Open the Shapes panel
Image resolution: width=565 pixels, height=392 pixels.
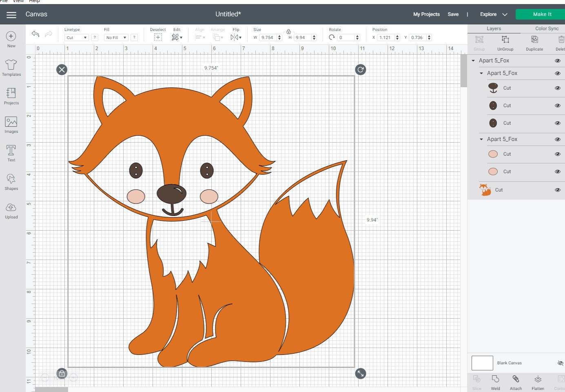11,181
